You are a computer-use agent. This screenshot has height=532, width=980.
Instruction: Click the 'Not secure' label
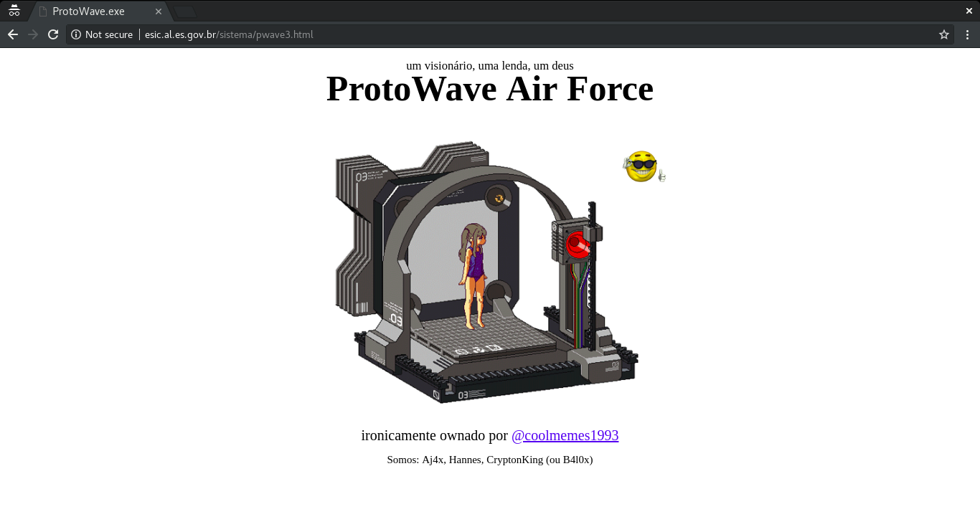tap(109, 34)
